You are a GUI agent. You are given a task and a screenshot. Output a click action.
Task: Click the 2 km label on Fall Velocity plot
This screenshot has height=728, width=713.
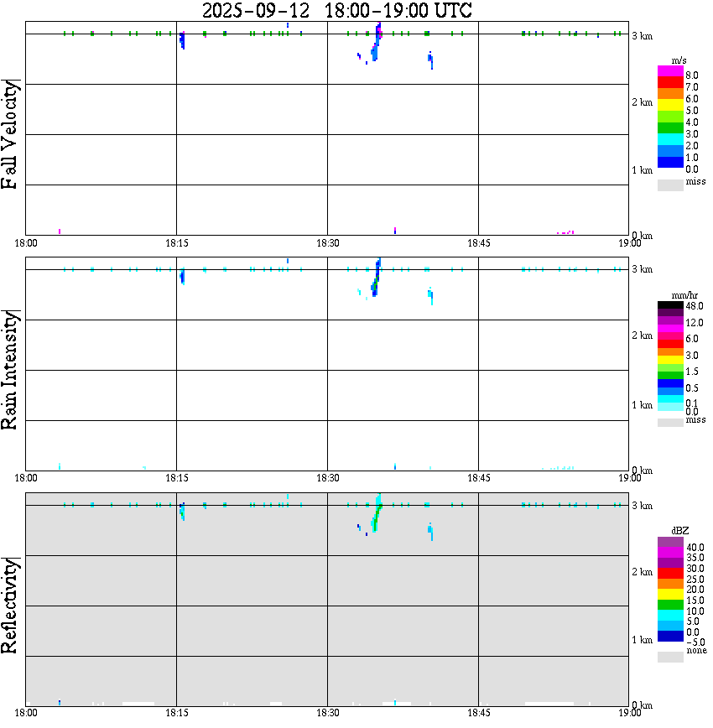642,102
